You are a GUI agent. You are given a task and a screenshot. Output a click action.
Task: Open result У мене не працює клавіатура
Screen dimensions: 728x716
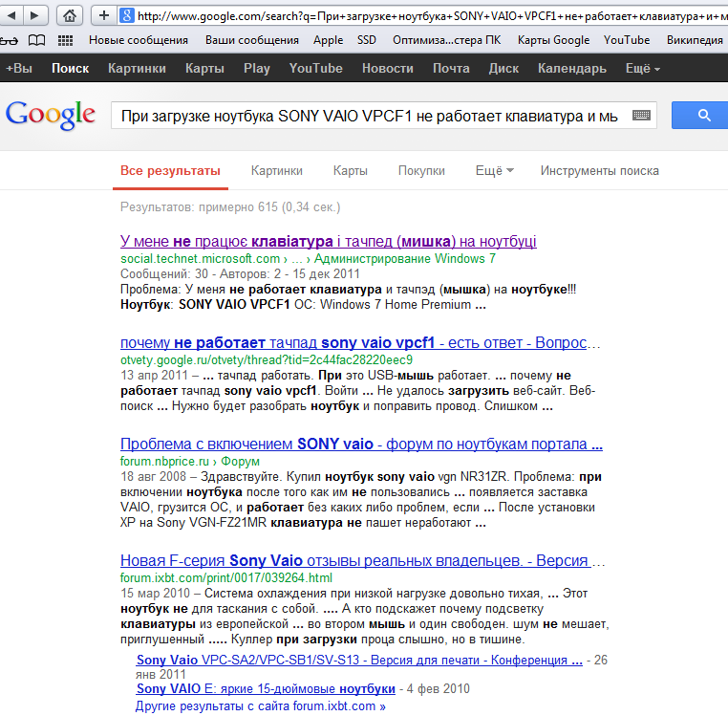pyautogui.click(x=329, y=241)
